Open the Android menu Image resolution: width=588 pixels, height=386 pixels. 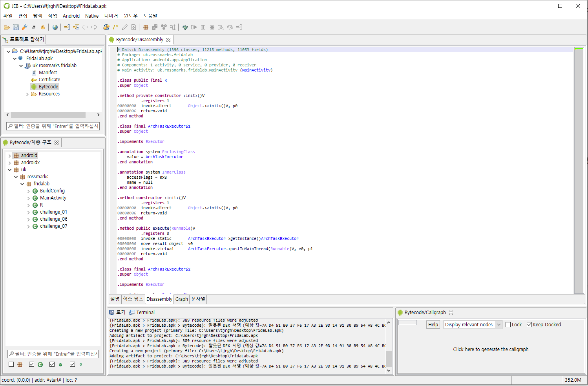pyautogui.click(x=71, y=16)
